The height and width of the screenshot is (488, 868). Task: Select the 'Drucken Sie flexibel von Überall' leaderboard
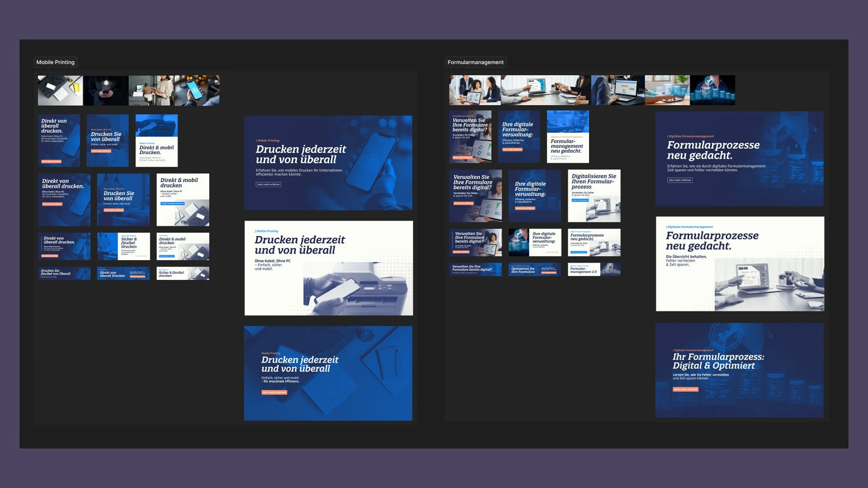coord(64,273)
